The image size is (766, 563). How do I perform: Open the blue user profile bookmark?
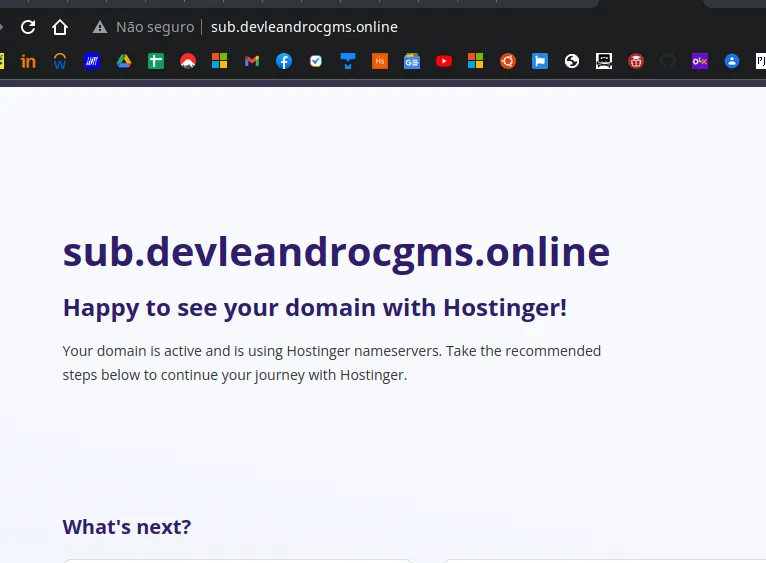[732, 61]
